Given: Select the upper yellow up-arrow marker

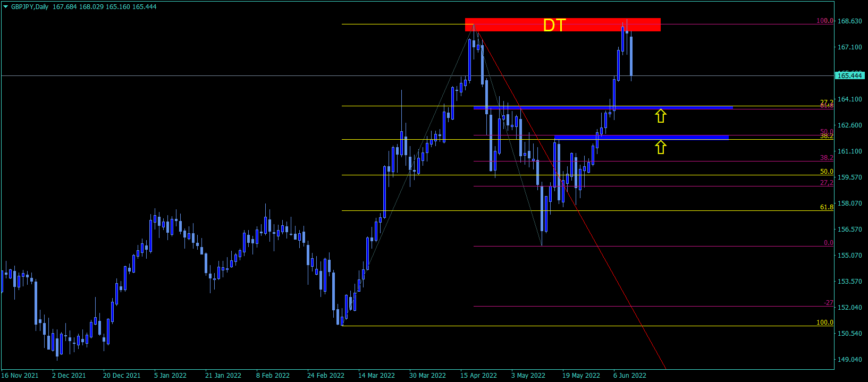Looking at the screenshot, I should tap(660, 115).
